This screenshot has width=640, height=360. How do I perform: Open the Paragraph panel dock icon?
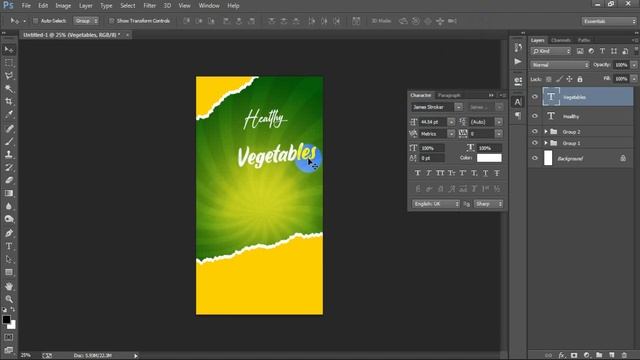coord(518,116)
